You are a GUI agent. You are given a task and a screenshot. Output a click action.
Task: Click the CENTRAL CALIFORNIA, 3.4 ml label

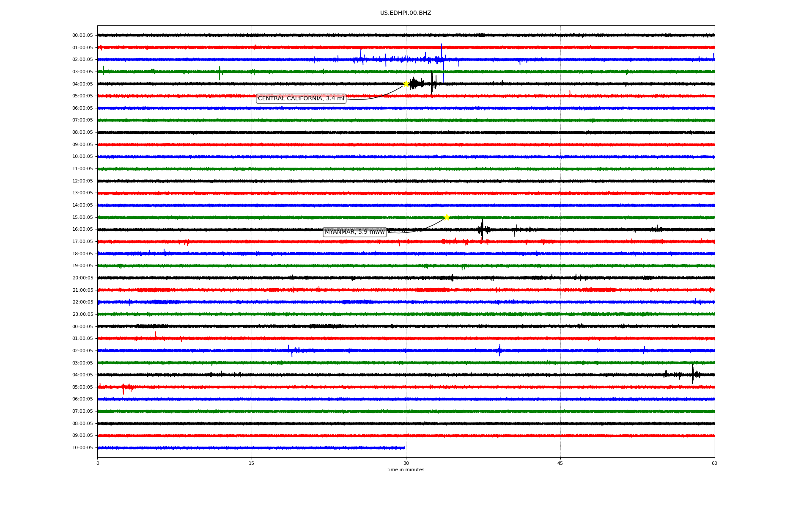point(301,99)
